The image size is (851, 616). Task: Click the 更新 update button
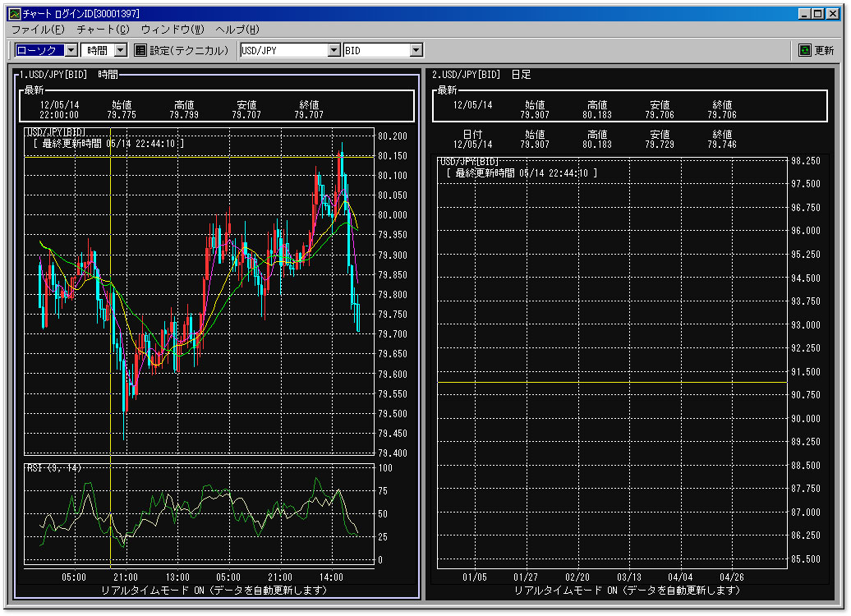coord(816,50)
